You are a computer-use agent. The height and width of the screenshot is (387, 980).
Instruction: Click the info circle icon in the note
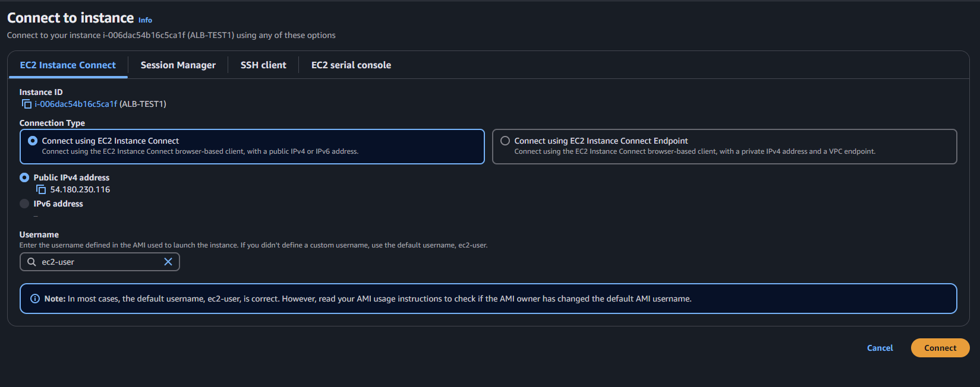[35, 299]
